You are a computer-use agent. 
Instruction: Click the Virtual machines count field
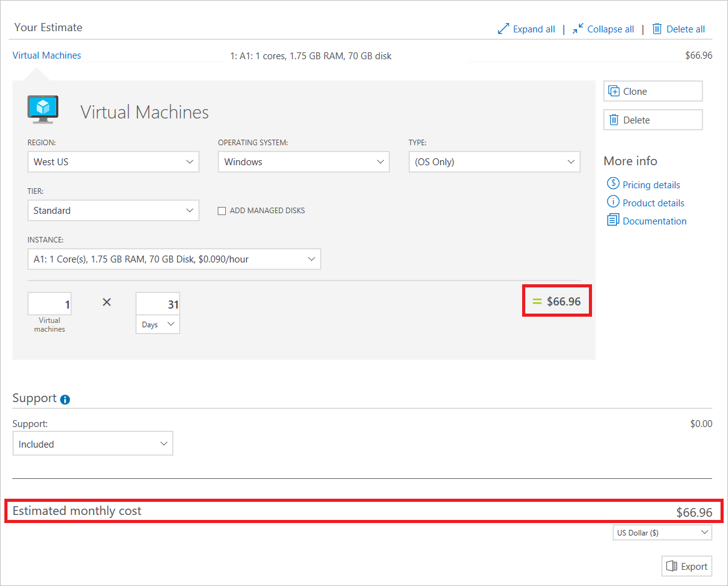tap(50, 304)
